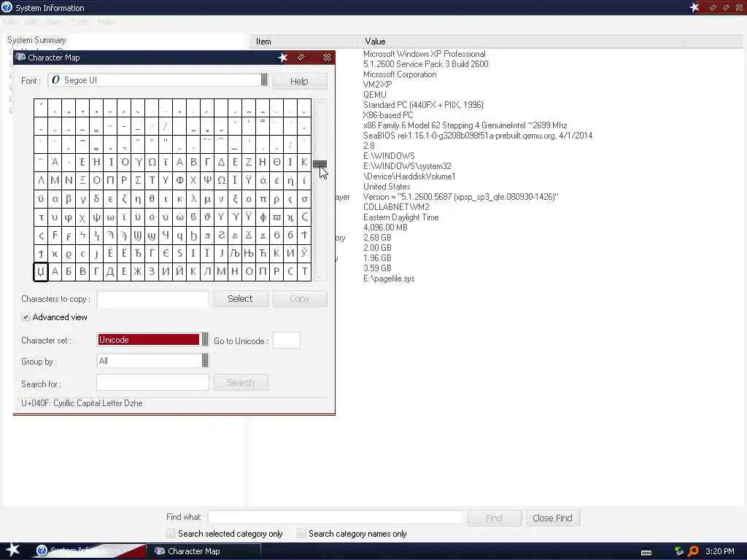Click the star button on Character Map title bar
747x560 pixels.
pyautogui.click(x=283, y=57)
